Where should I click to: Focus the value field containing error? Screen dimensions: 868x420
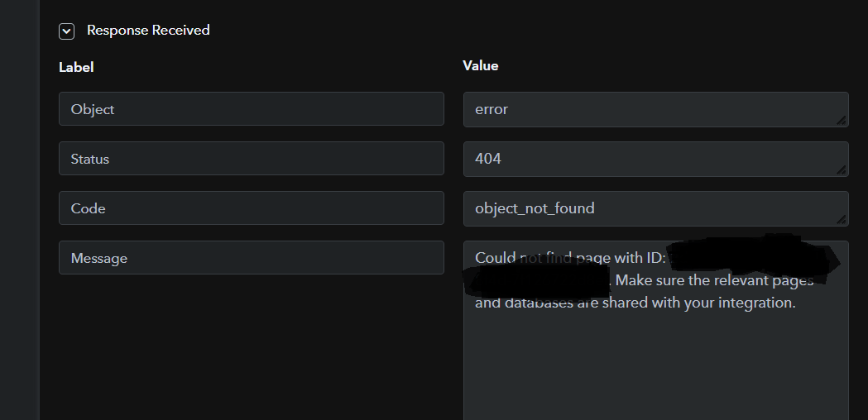click(645, 109)
